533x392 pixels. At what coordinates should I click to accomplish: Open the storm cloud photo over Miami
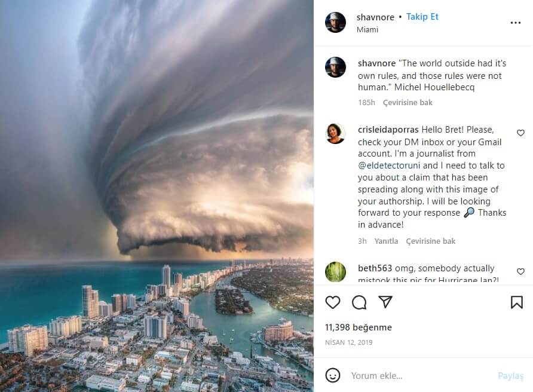157,196
